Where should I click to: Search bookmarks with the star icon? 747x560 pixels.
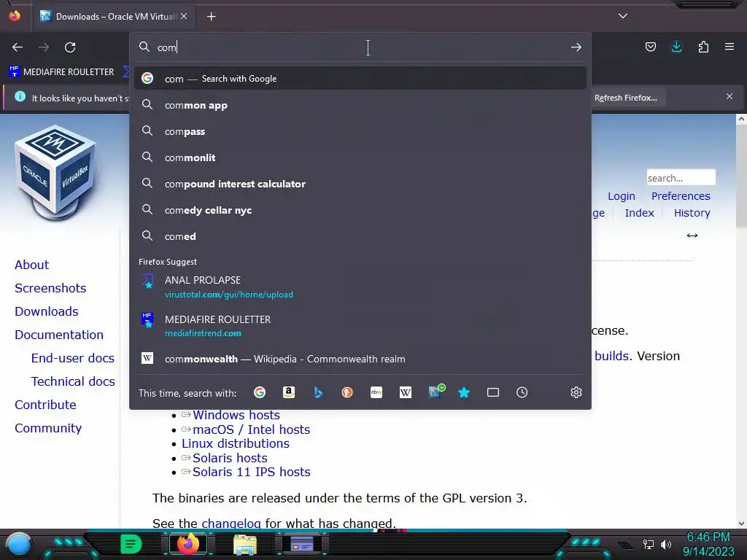[x=464, y=392]
